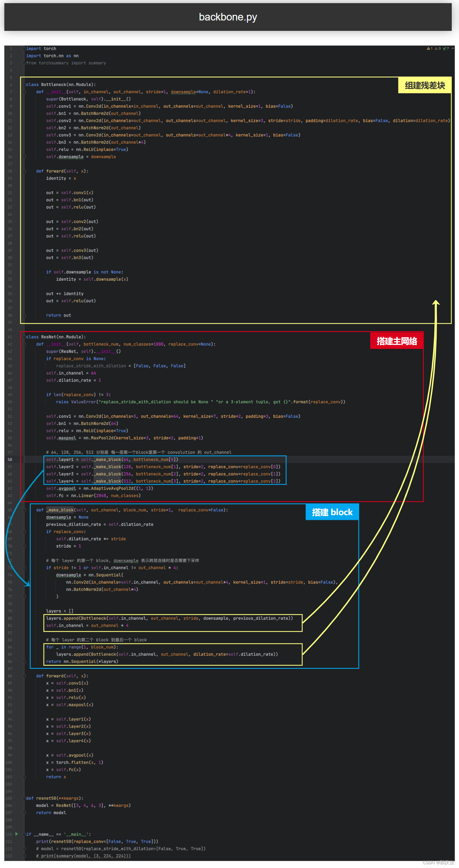Viewport: 459px width, 868px height.
Task: Click the 'import torch' statement on line 1
Action: pos(41,49)
